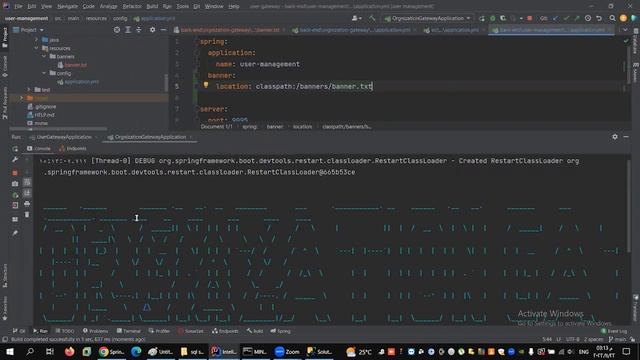Image resolution: width=640 pixels, height=360 pixels.
Task: Click the build project hammer icon
Action: [372, 18]
